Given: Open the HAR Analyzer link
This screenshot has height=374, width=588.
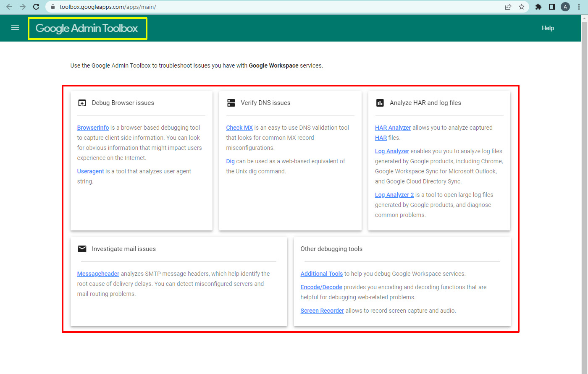Looking at the screenshot, I should pyautogui.click(x=393, y=128).
